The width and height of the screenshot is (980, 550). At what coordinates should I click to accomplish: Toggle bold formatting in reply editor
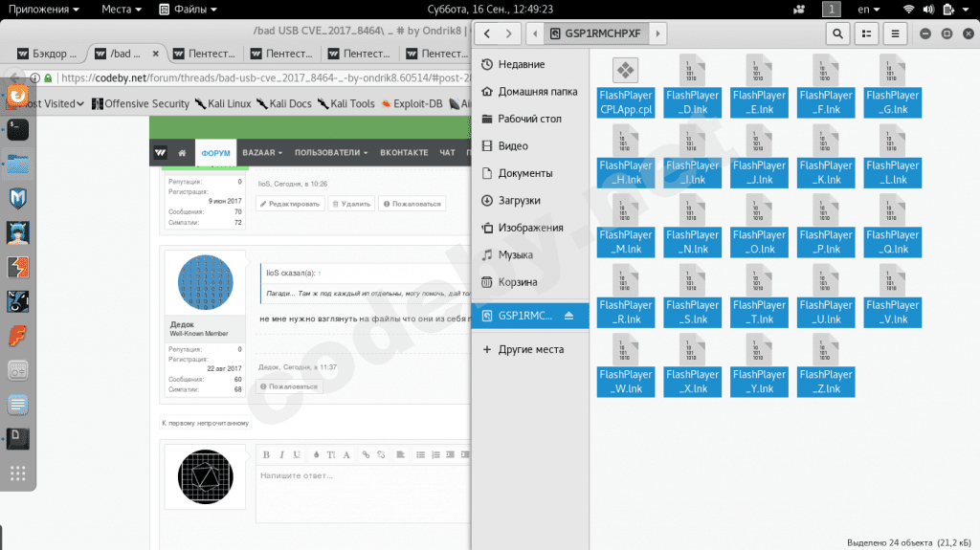[x=266, y=455]
